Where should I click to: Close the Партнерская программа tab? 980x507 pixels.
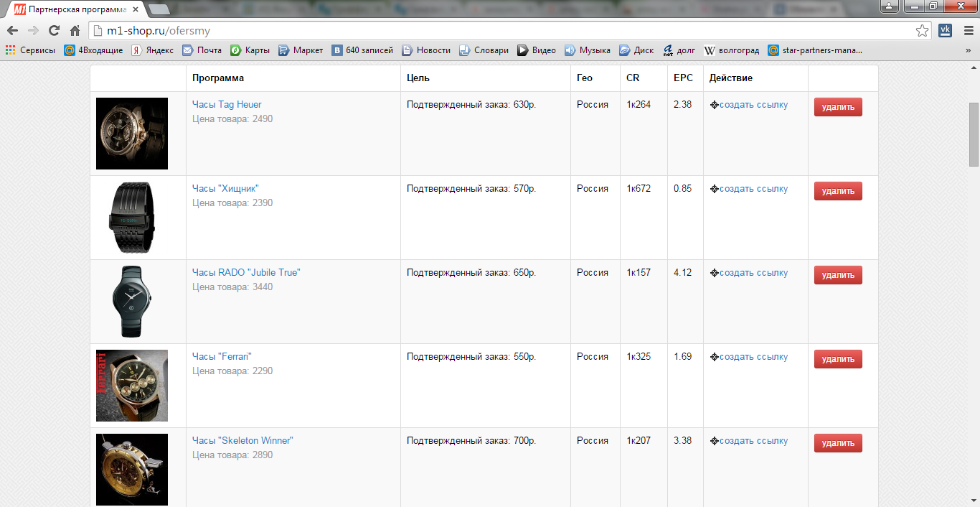[x=135, y=9]
